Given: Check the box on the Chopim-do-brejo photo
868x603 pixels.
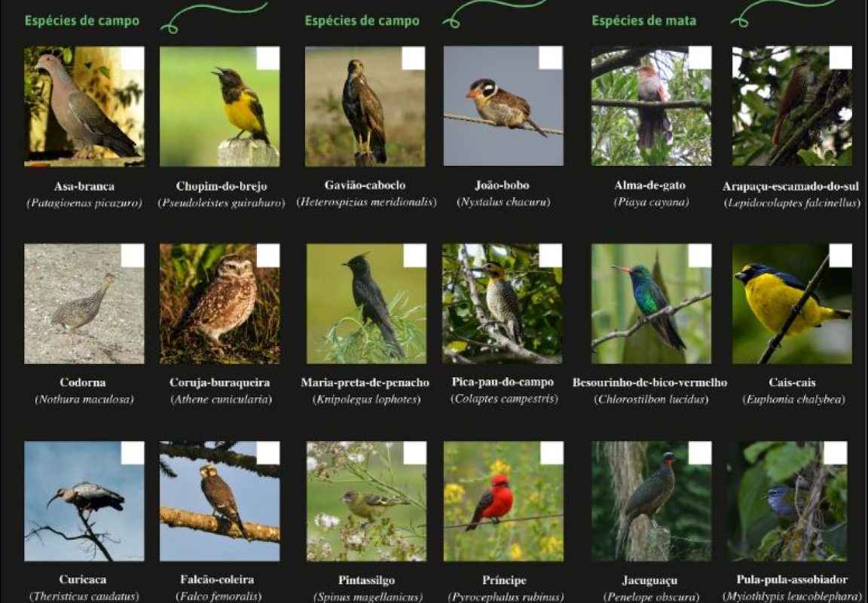Looking at the screenshot, I should (268, 58).
